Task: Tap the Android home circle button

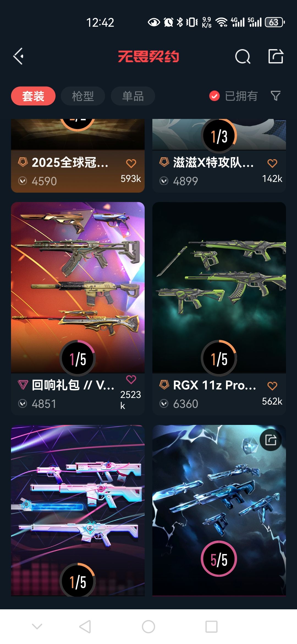Action: coord(148,627)
